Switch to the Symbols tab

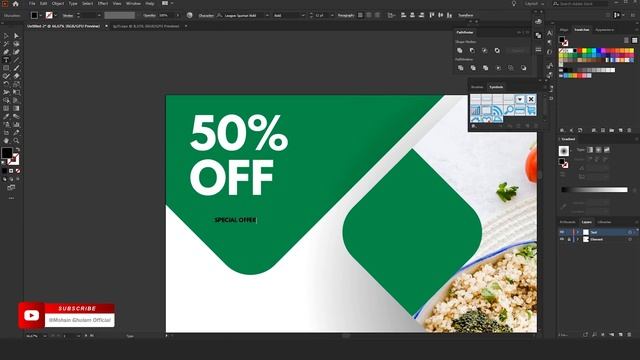(496, 87)
